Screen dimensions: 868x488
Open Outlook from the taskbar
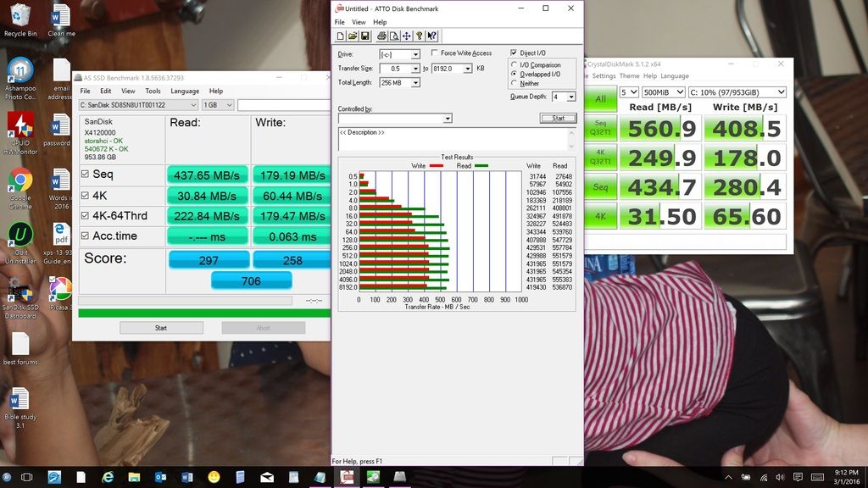pos(160,477)
